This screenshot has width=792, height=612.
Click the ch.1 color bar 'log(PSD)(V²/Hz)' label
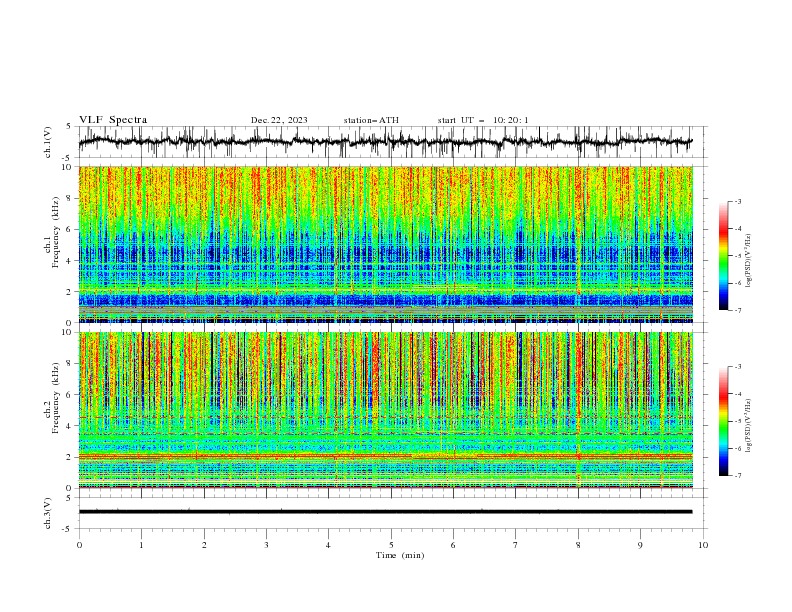pyautogui.click(x=749, y=261)
